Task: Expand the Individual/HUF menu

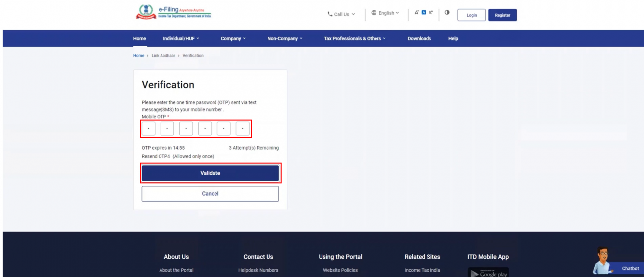Action: point(181,39)
